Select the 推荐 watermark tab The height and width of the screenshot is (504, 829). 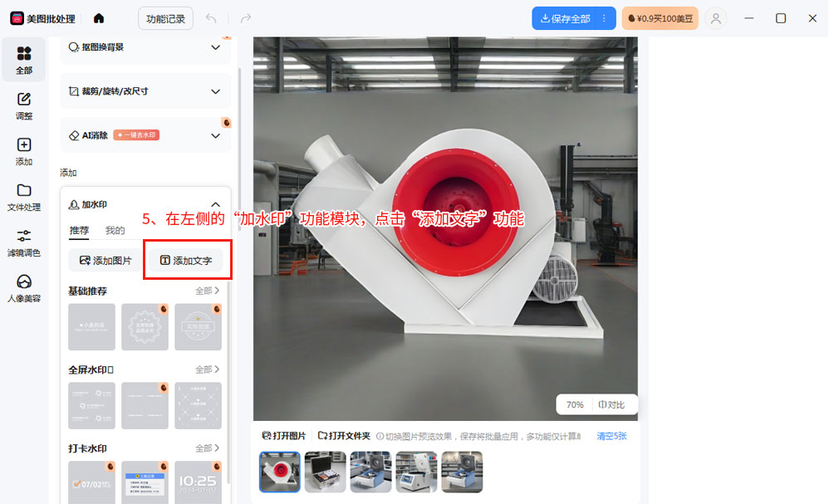coord(79,231)
